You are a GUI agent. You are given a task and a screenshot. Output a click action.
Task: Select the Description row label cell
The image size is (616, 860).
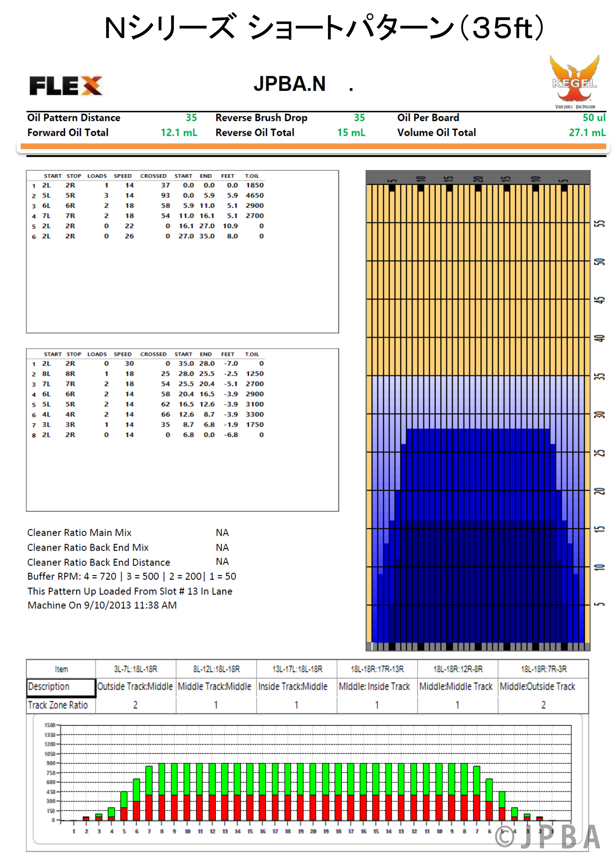click(61, 688)
